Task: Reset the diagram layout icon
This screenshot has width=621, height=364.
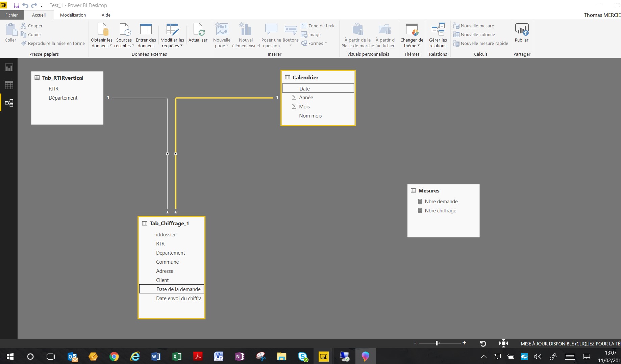Action: 483,343
